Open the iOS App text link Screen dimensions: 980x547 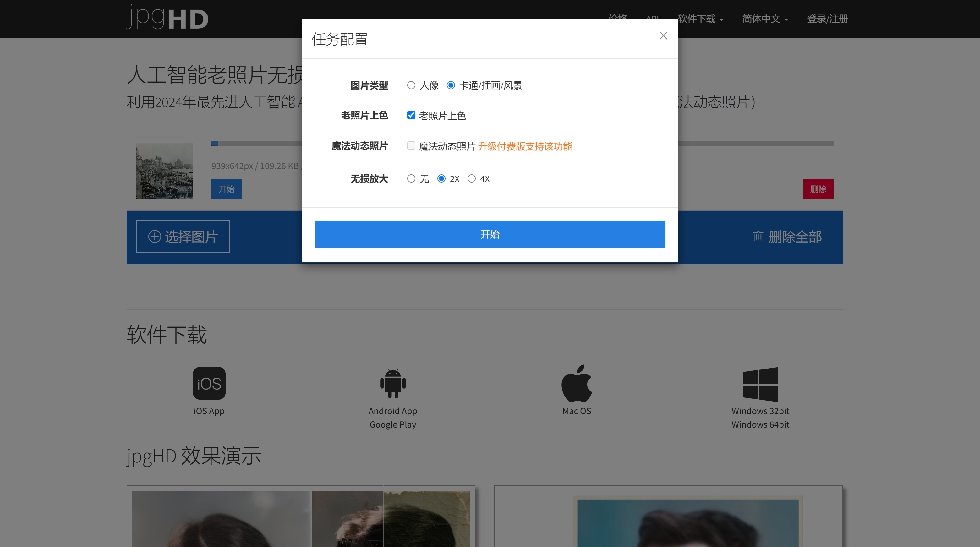(209, 411)
